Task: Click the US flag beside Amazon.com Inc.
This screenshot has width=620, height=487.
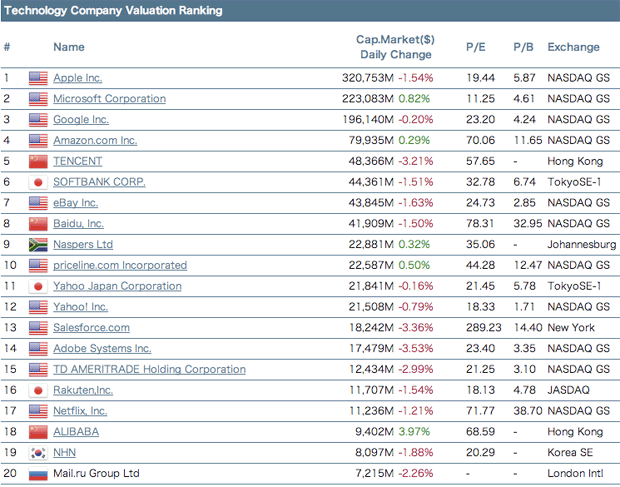Action: coord(38,141)
